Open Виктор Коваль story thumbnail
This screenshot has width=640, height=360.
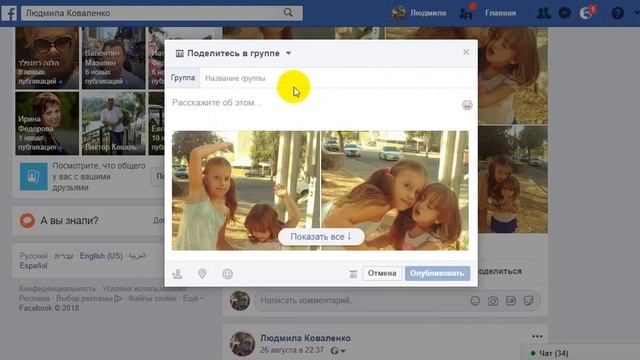coord(113,123)
